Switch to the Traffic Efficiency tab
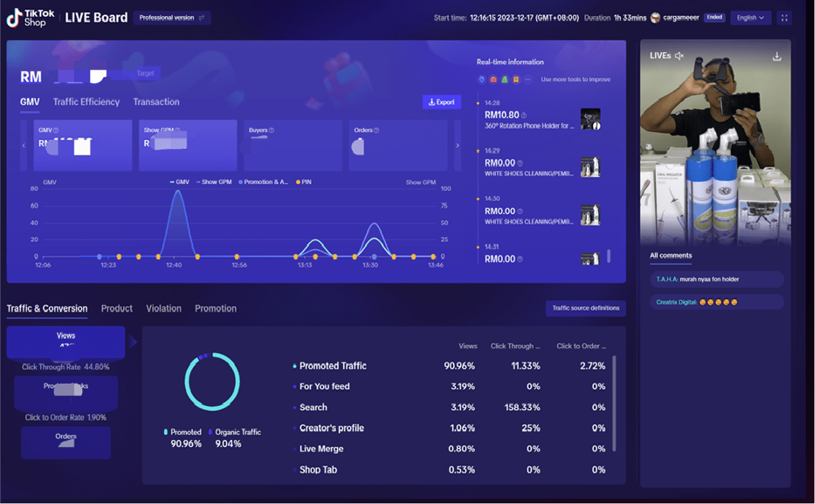 (86, 102)
